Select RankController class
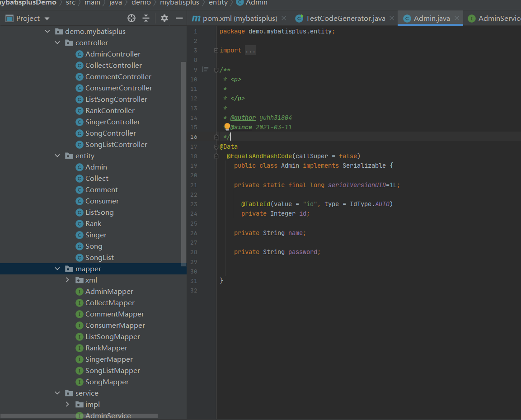Image resolution: width=521 pixels, height=420 pixels. [110, 110]
